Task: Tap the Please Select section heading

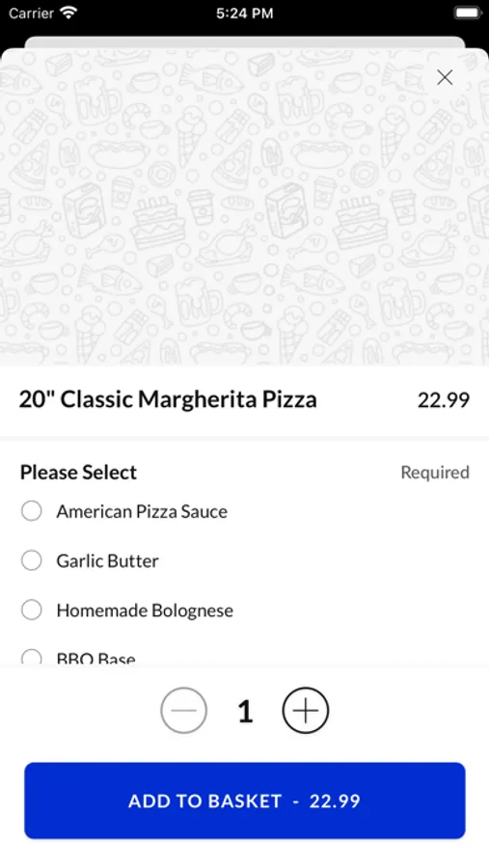Action: pos(78,473)
